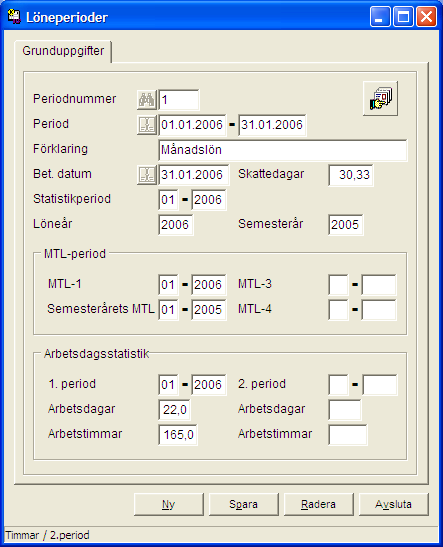Click the empty 2. period Arbetsdagar field

tap(345, 410)
